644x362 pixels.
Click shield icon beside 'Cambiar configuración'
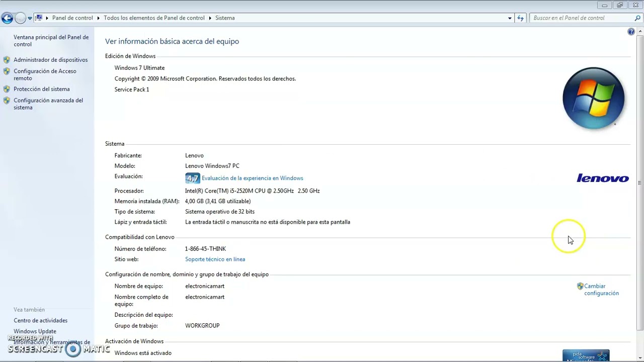[580, 286]
